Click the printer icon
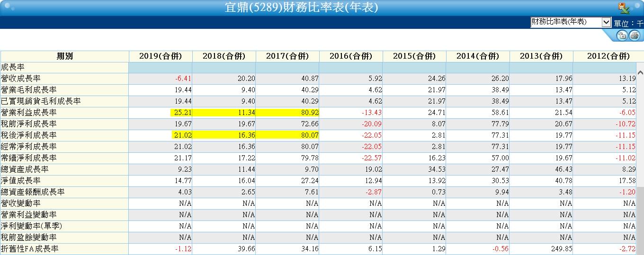Image resolution: width=644 pixels, height=255 pixels. 634,35
